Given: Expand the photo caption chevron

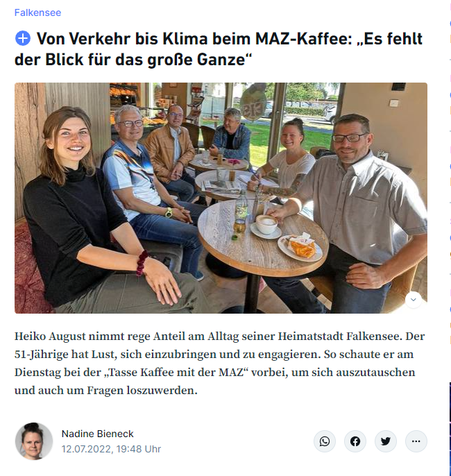Looking at the screenshot, I should click(413, 300).
